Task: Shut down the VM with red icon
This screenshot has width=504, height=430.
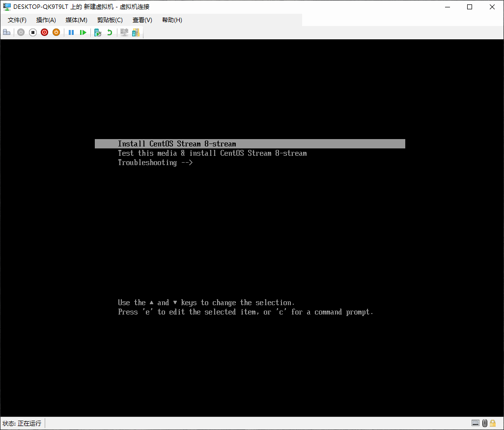Action: (44, 32)
